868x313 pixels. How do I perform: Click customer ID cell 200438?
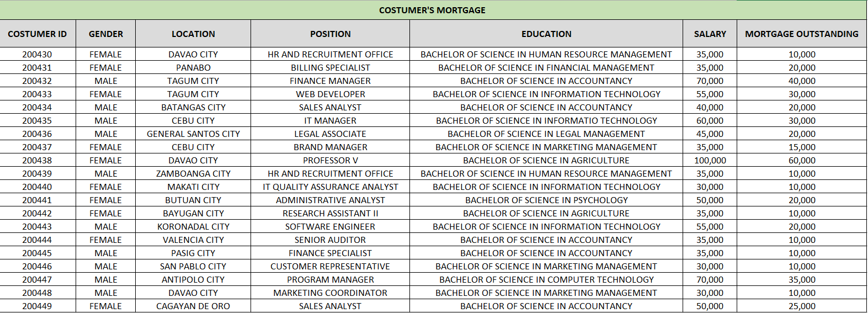click(x=37, y=160)
